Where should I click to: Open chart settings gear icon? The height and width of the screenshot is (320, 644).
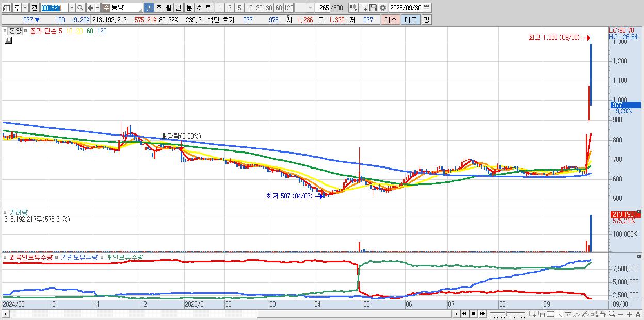[383, 8]
